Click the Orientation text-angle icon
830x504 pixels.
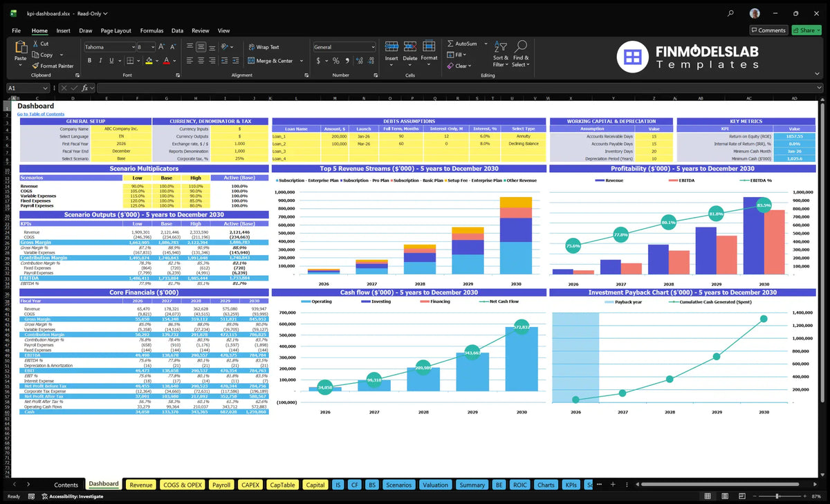coord(225,47)
